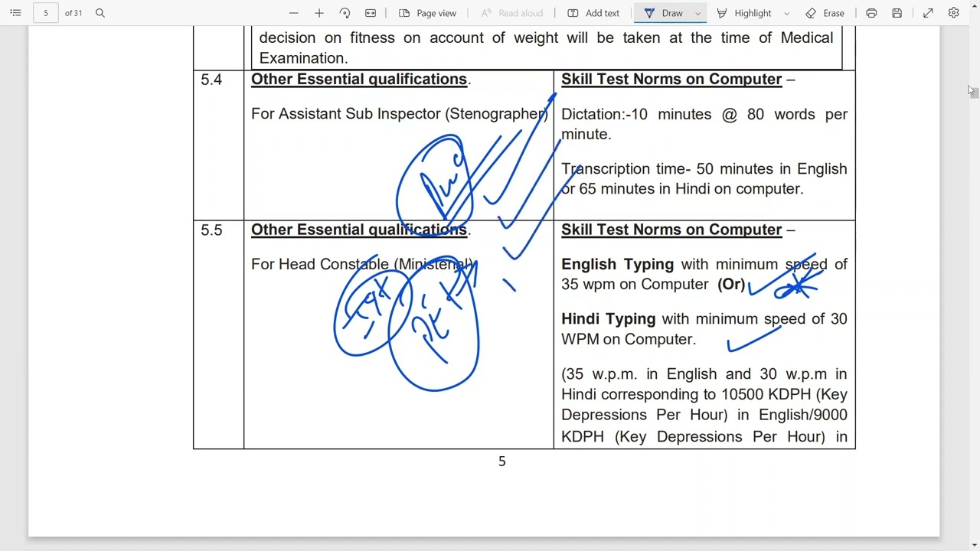Click the 'Hindi Typing' bold text
The image size is (980, 551).
coord(609,319)
